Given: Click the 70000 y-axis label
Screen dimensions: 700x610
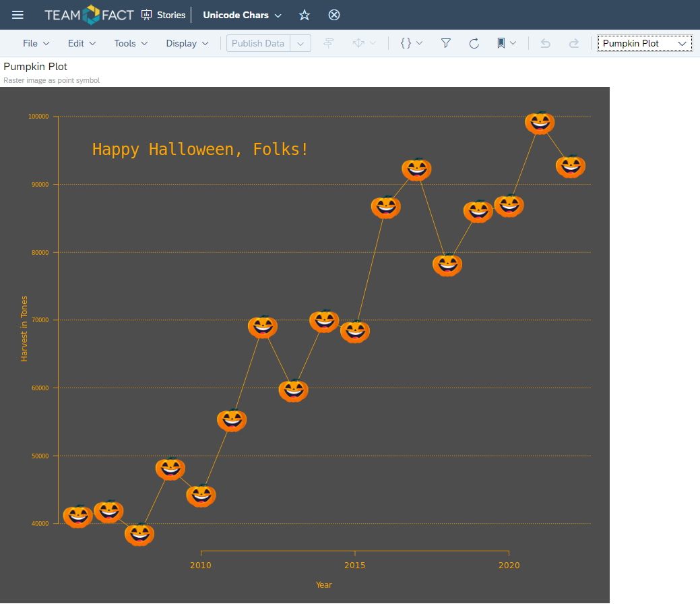Looking at the screenshot, I should [x=40, y=320].
